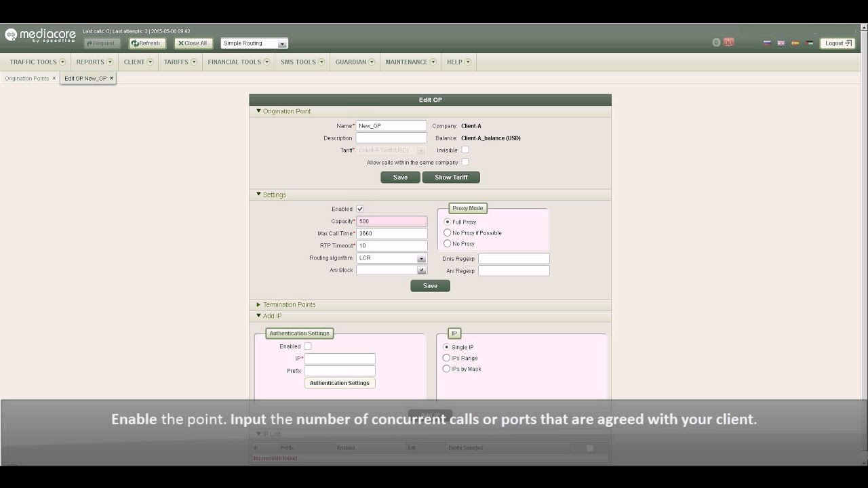
Task: Click the mediacore logo
Action: pyautogui.click(x=41, y=35)
